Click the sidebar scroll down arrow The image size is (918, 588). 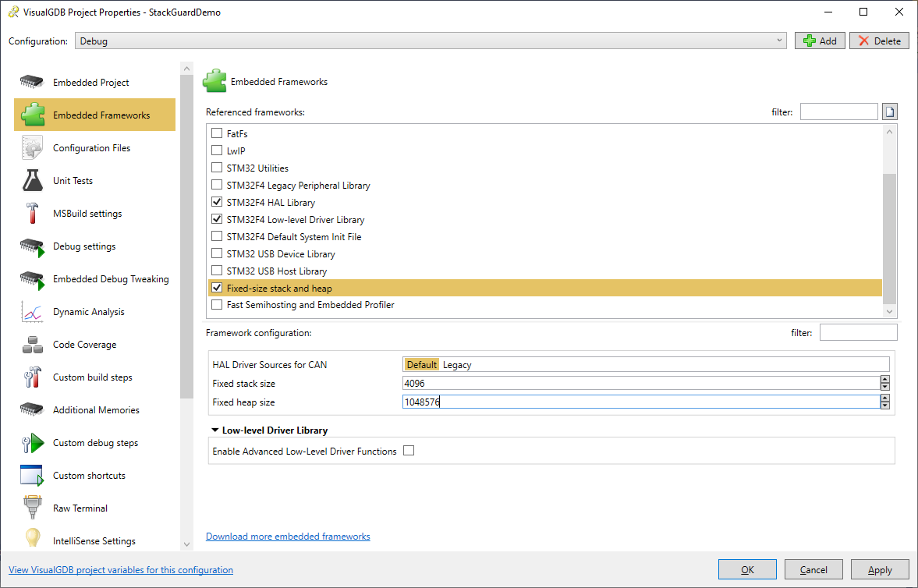tap(186, 544)
